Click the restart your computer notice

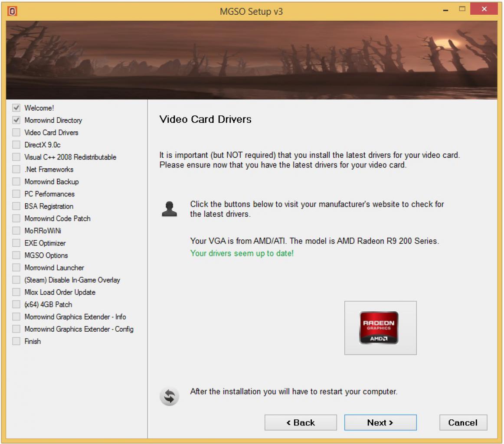(x=294, y=391)
